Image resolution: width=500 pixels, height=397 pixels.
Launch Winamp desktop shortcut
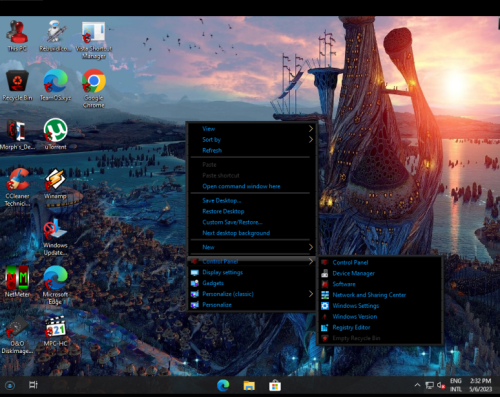click(55, 184)
